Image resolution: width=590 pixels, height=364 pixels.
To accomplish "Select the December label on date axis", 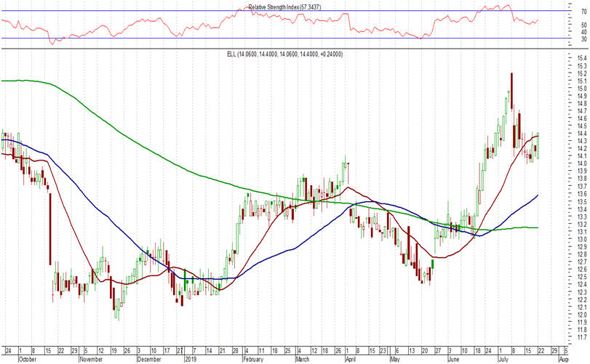I will (x=149, y=358).
